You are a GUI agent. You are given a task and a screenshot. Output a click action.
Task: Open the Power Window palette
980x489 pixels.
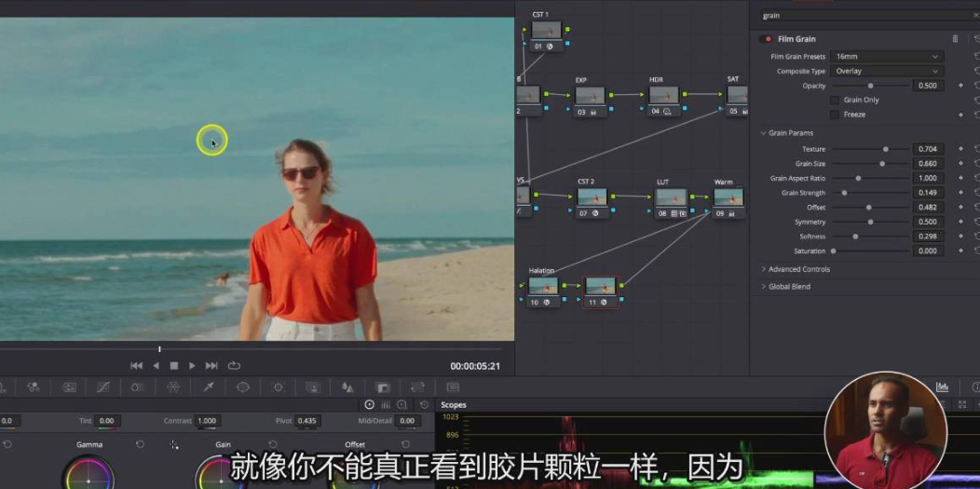click(x=243, y=387)
